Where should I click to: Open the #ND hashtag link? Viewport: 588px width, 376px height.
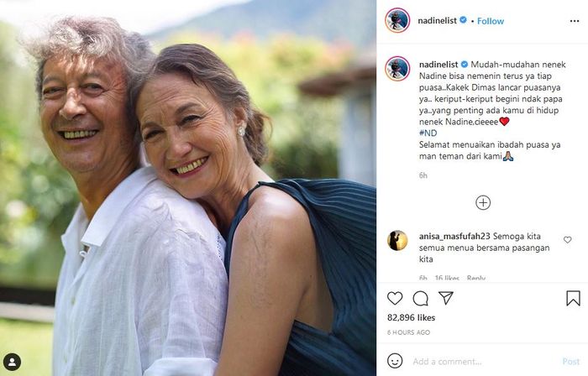(x=427, y=133)
